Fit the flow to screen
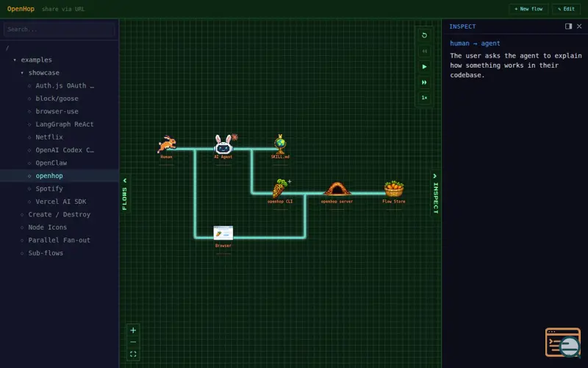The width and height of the screenshot is (588, 368). tap(133, 354)
